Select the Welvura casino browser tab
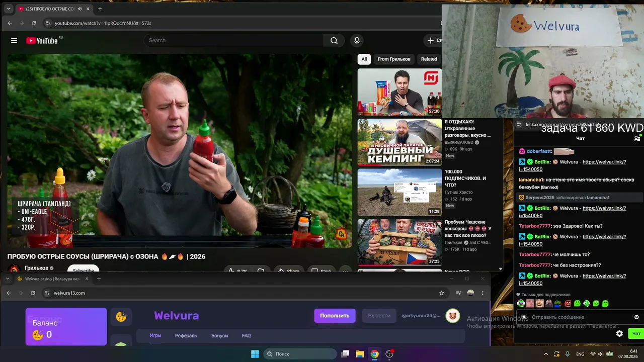This screenshot has width=644, height=362. click(x=53, y=279)
